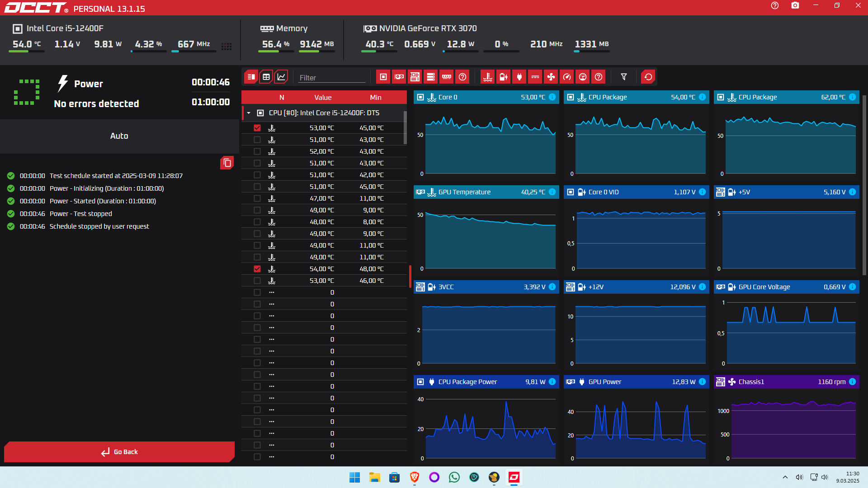The image size is (868, 488).
Task: Check the 48,00 °C / 8,00 °C sensor row
Action: 257,222
